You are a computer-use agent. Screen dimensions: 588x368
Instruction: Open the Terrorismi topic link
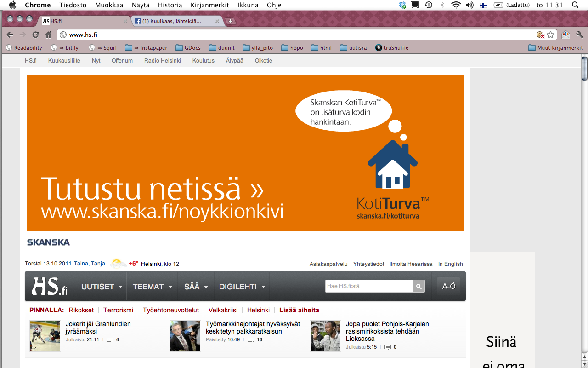[118, 310]
